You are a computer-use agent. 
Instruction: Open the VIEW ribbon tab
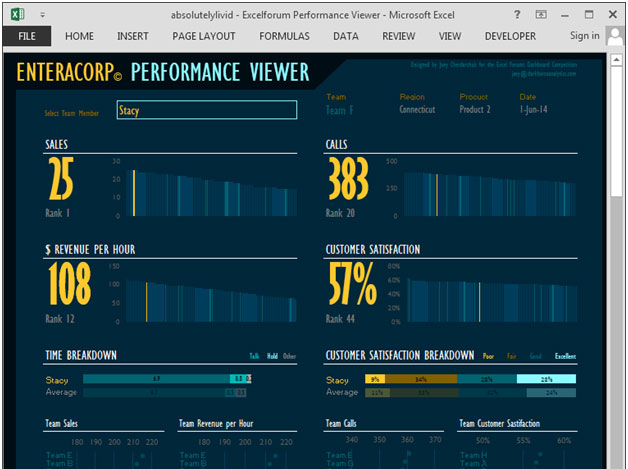pos(450,36)
